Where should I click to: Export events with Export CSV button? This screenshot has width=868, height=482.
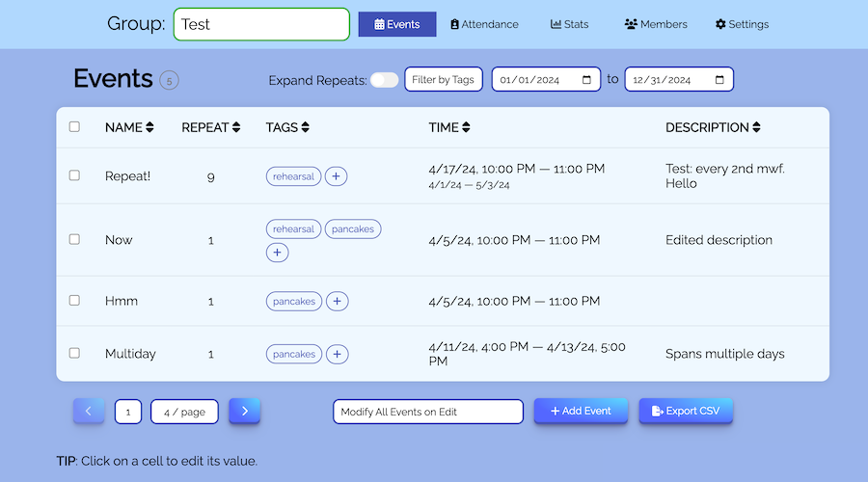[685, 411]
